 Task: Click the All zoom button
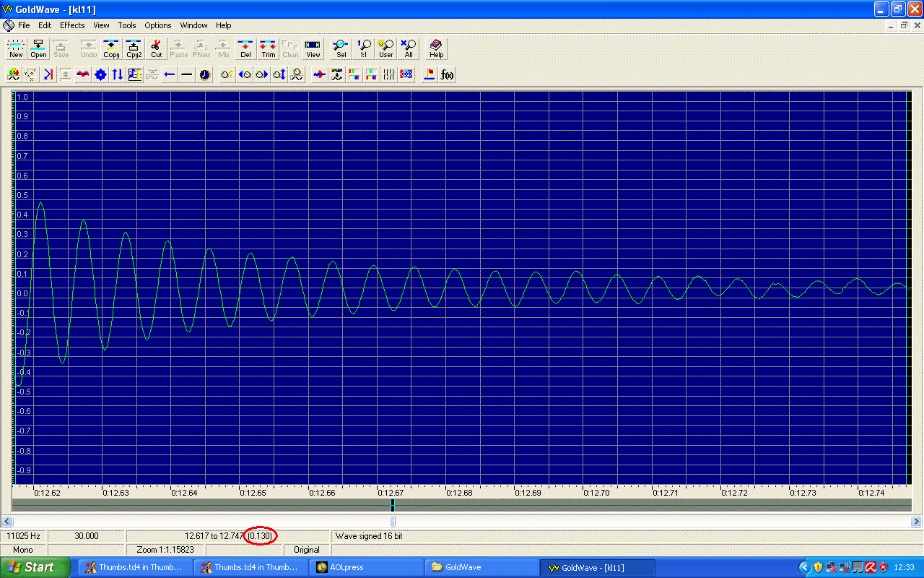[x=409, y=48]
